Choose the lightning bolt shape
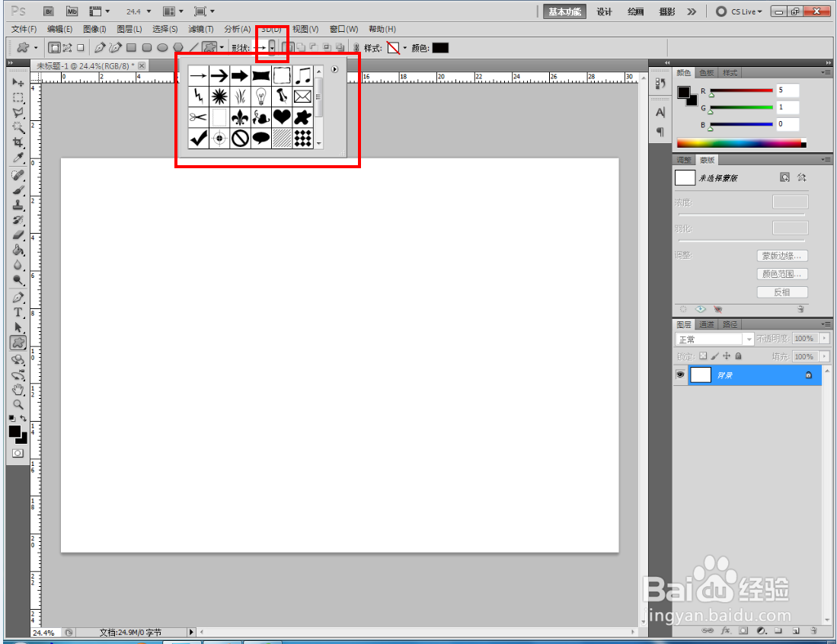 (x=198, y=97)
